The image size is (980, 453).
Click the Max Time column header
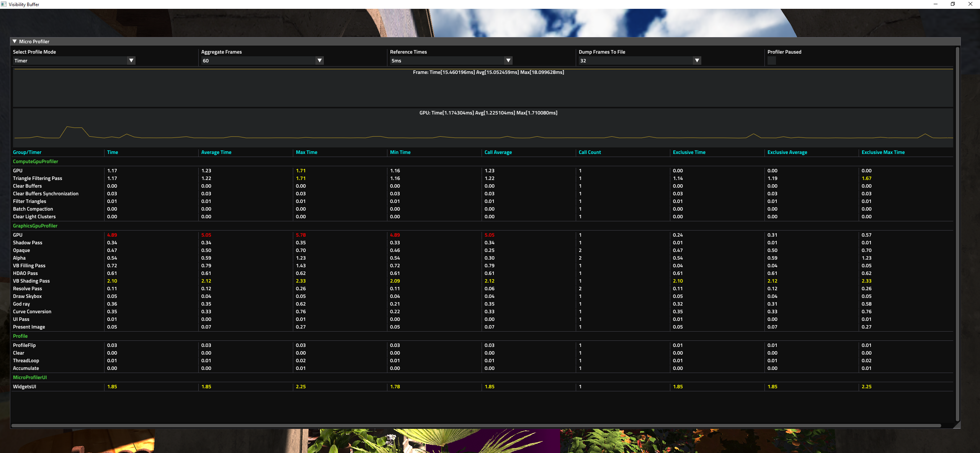point(306,152)
